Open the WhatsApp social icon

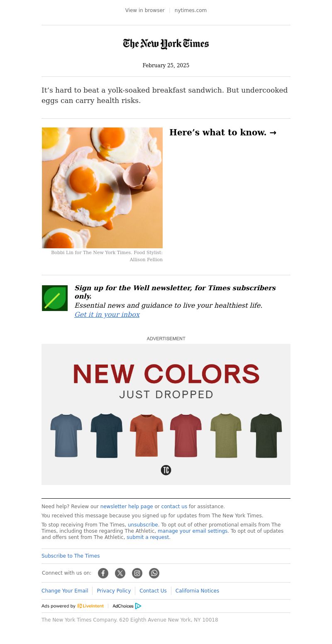(x=154, y=573)
